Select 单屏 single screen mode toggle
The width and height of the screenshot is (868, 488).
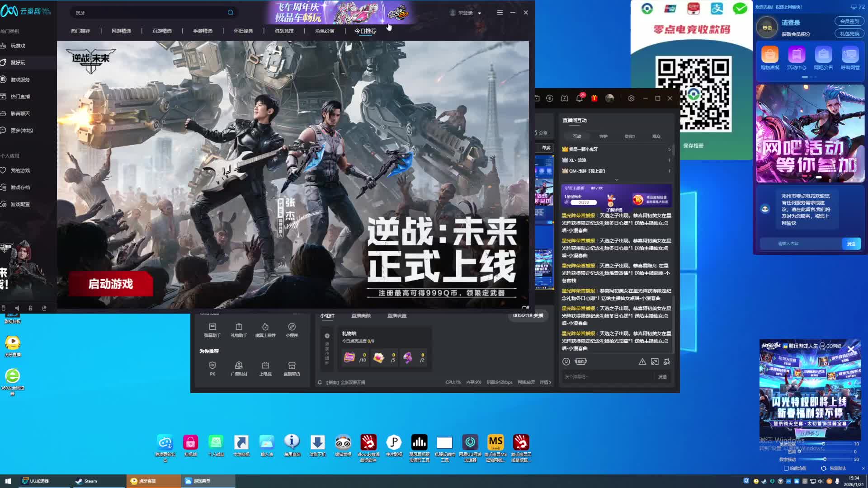(546, 148)
